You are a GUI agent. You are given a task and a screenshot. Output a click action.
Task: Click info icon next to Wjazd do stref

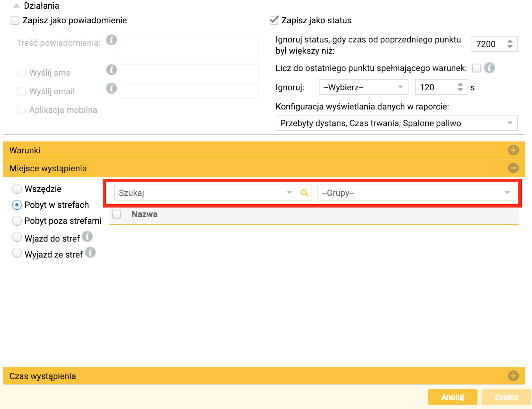coord(87,237)
